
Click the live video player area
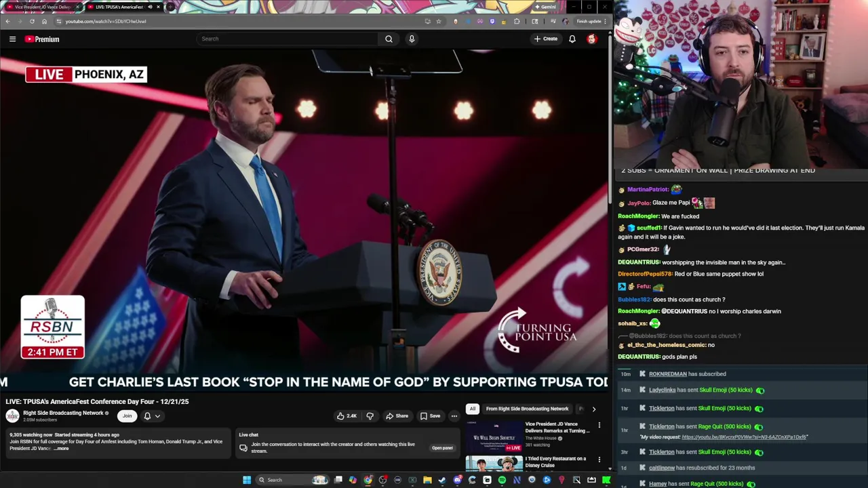click(x=304, y=220)
